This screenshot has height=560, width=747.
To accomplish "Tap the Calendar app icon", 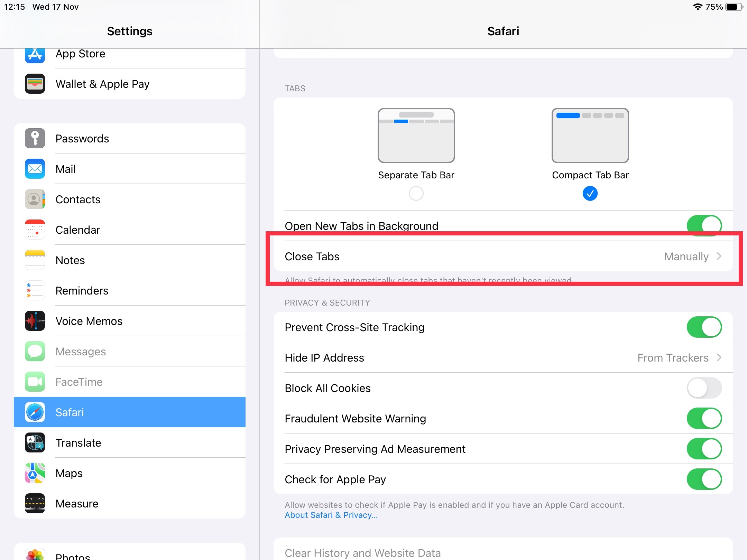I will [35, 230].
